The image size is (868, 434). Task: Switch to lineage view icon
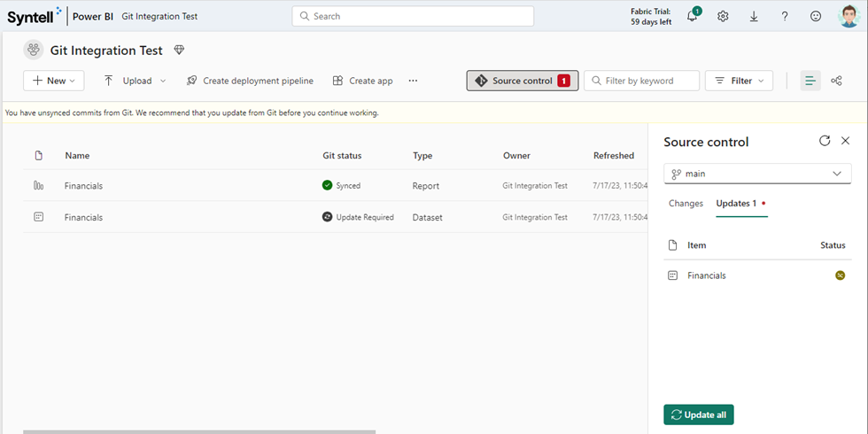click(836, 81)
